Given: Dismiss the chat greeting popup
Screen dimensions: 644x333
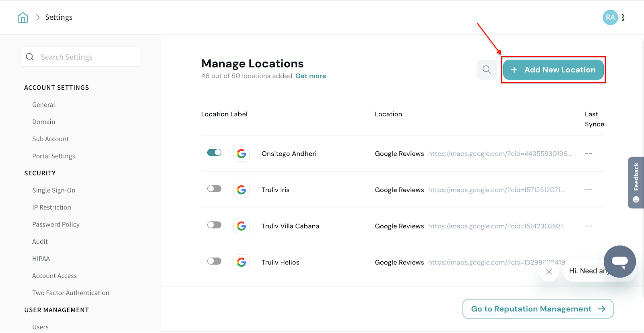Looking at the screenshot, I should (x=549, y=271).
